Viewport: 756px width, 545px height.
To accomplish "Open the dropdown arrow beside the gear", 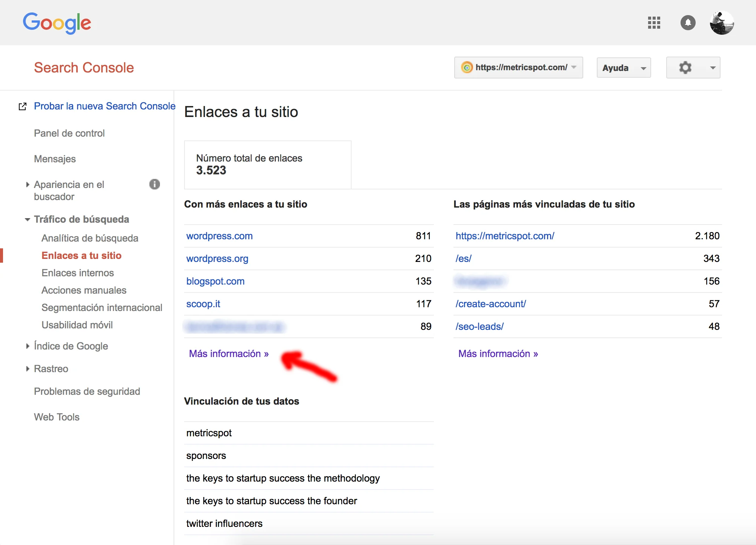I will [713, 68].
